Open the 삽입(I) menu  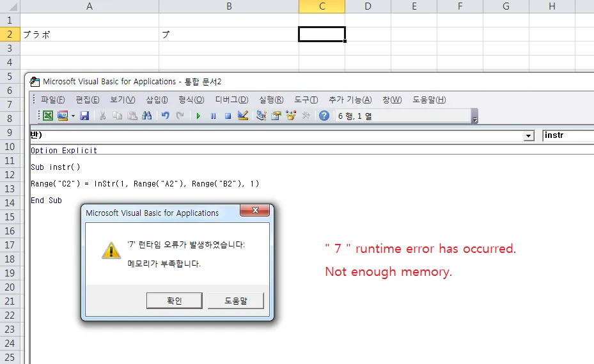pyautogui.click(x=157, y=100)
